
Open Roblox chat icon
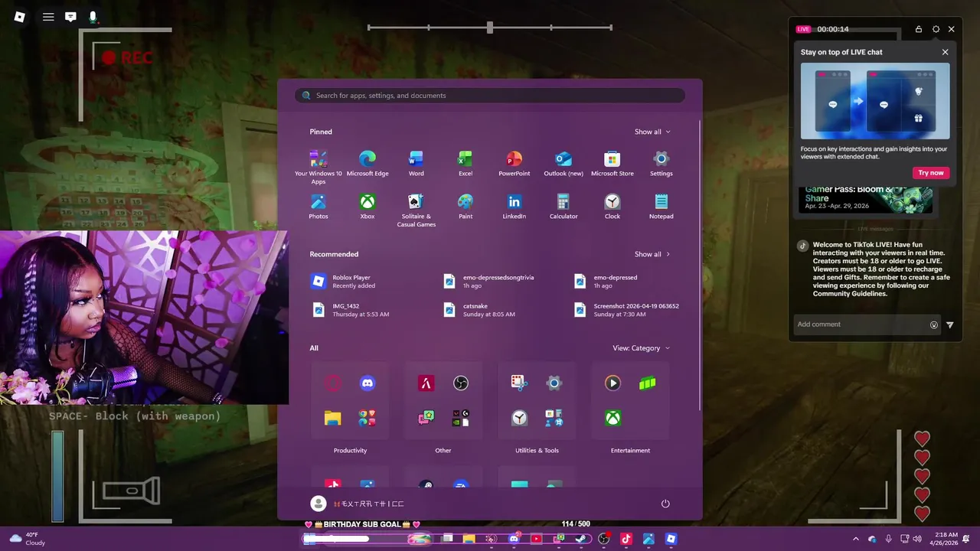[x=70, y=16]
